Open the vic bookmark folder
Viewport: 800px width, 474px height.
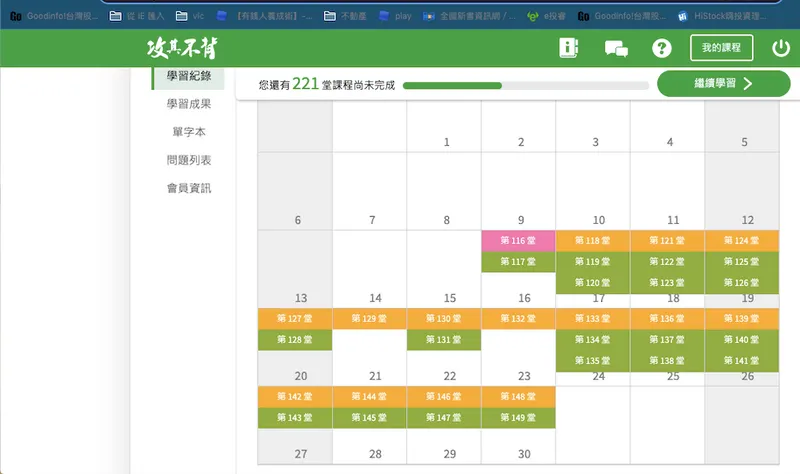tap(190, 16)
